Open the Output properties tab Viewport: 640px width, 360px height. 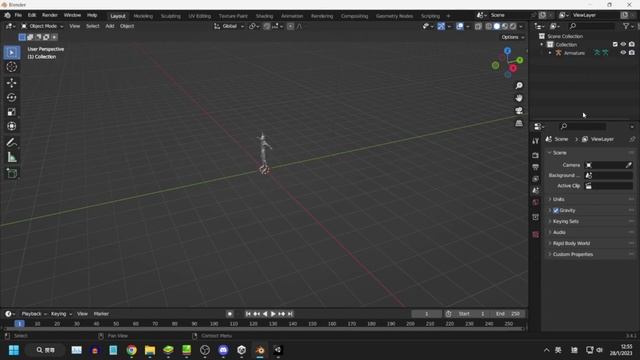click(x=536, y=167)
